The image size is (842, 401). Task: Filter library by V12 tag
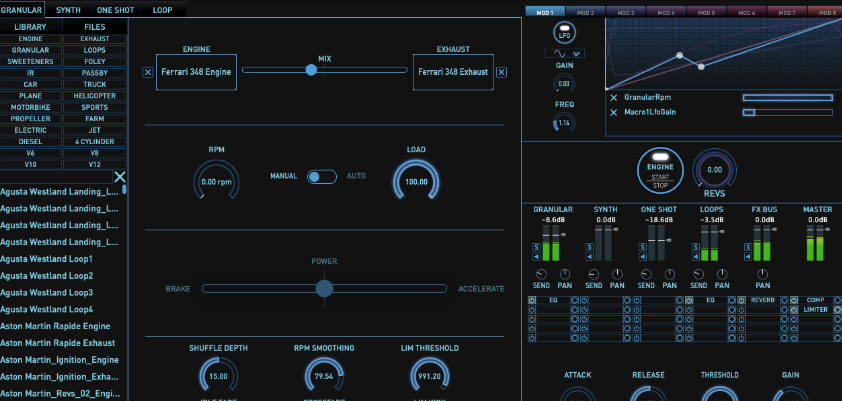(95, 164)
